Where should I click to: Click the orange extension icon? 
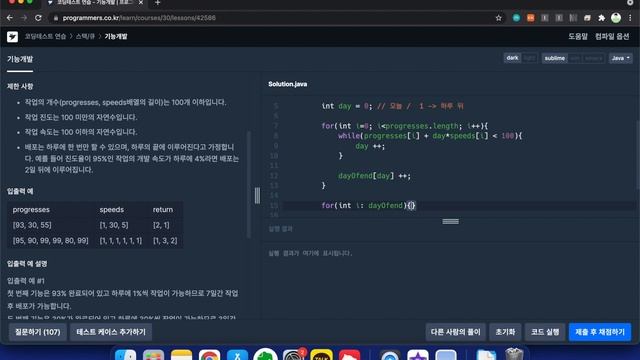(530, 18)
